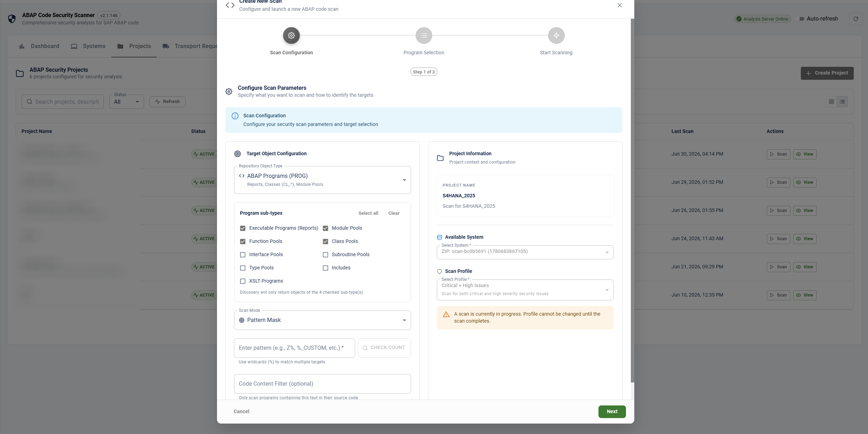The height and width of the screenshot is (434, 868).
Task: Click the Create Project button
Action: (x=827, y=73)
